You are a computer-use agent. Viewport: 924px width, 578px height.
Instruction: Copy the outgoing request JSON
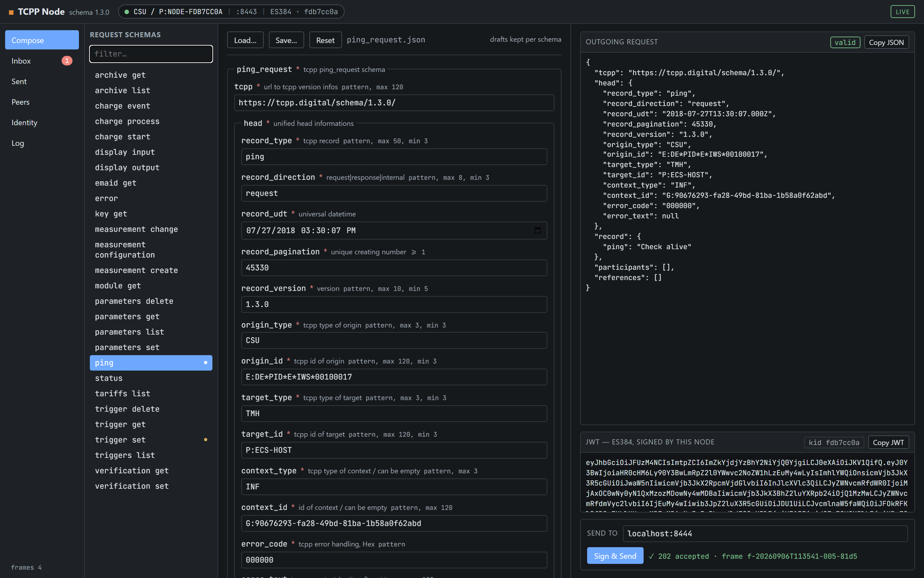coord(886,42)
